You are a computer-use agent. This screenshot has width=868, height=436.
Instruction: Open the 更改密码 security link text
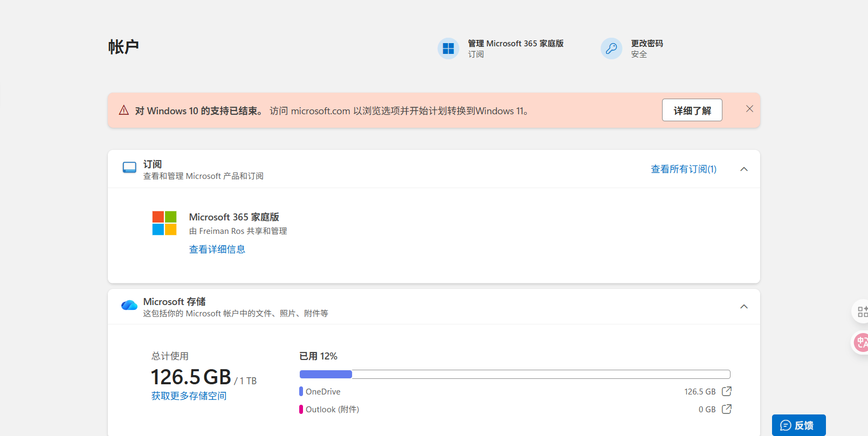[647, 43]
